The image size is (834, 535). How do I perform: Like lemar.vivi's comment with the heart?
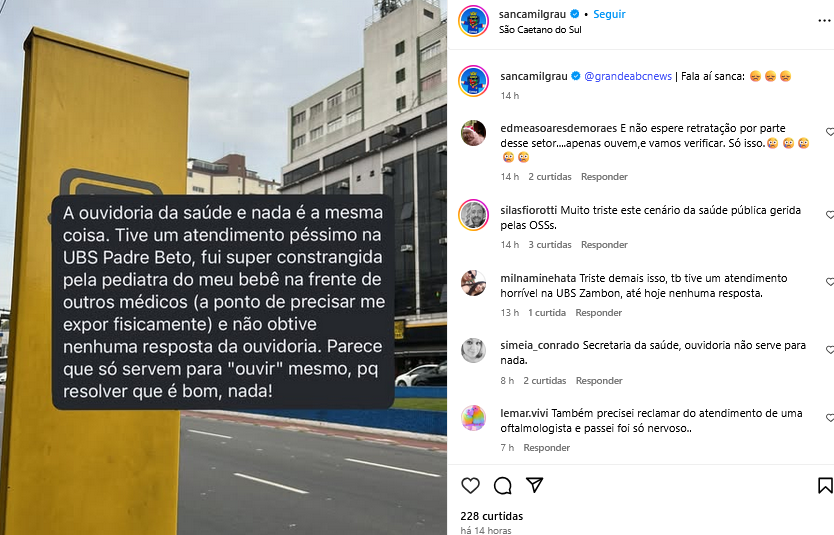[x=830, y=417]
